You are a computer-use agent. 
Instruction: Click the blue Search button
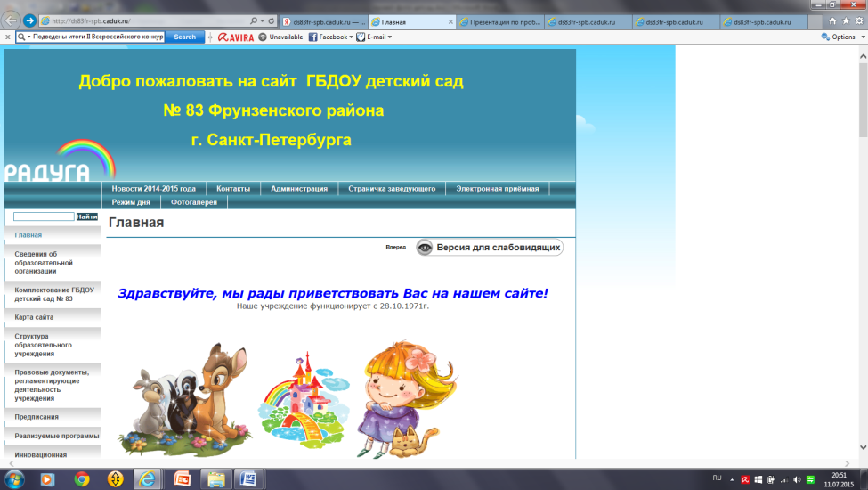click(x=185, y=37)
